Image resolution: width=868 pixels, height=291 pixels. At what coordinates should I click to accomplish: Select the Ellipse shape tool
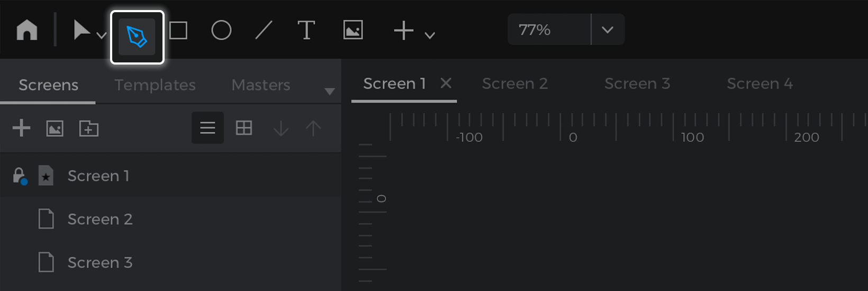coord(221,30)
